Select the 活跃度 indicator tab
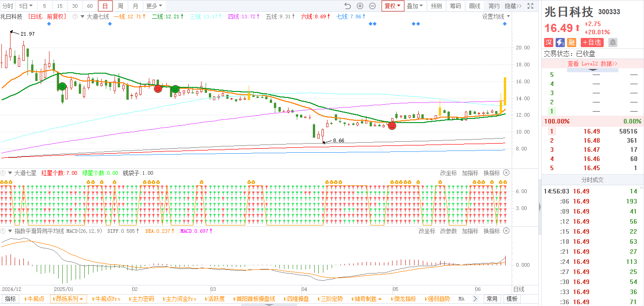 (x=214, y=299)
